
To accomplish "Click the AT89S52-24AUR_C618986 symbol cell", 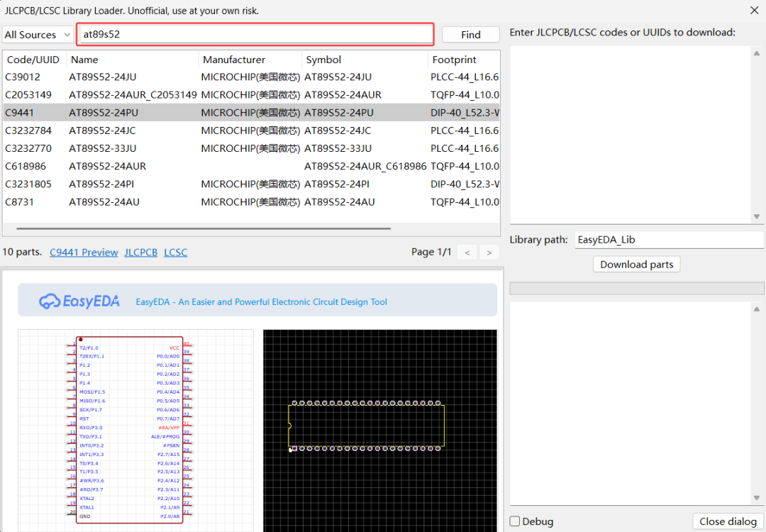I will point(365,166).
